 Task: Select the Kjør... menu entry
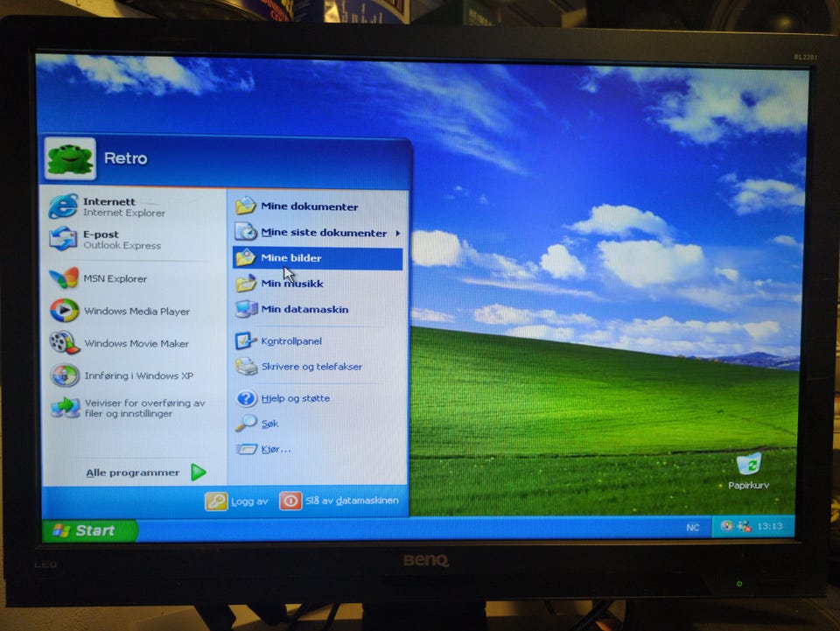[x=318, y=450]
